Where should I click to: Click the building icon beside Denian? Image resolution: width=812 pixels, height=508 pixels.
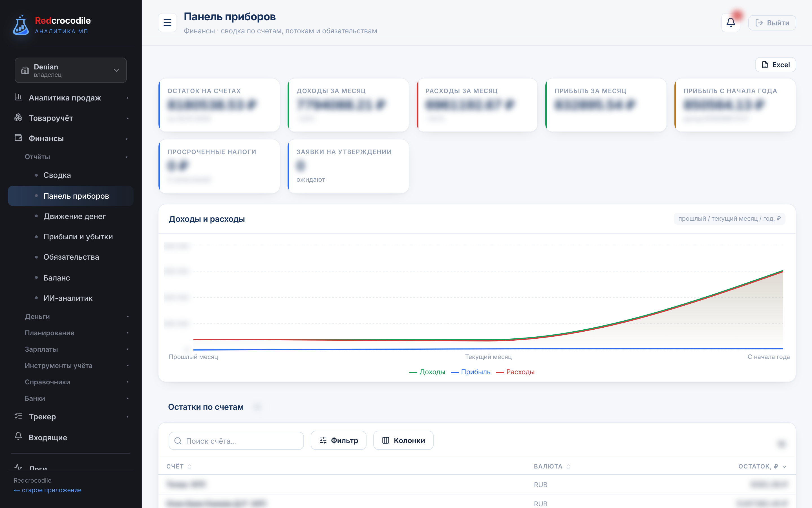click(25, 70)
